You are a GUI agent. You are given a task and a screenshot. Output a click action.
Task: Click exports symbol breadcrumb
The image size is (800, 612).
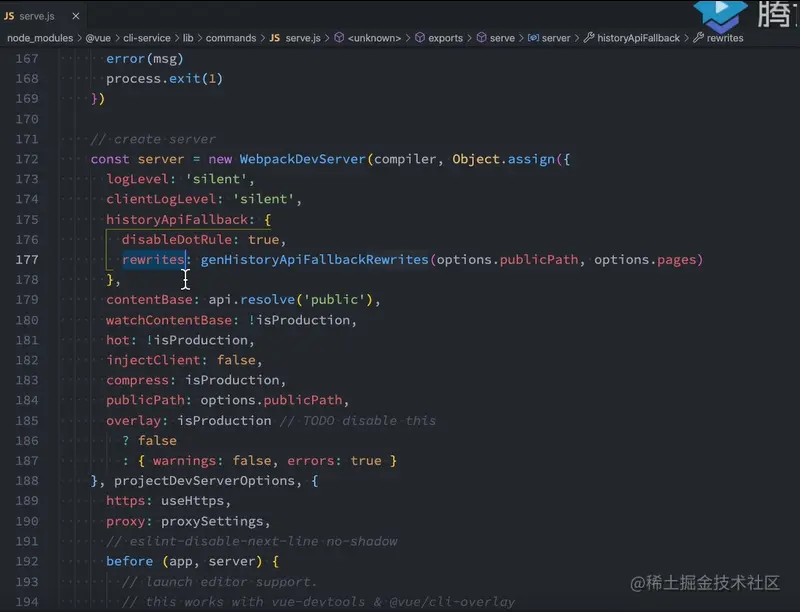click(445, 38)
